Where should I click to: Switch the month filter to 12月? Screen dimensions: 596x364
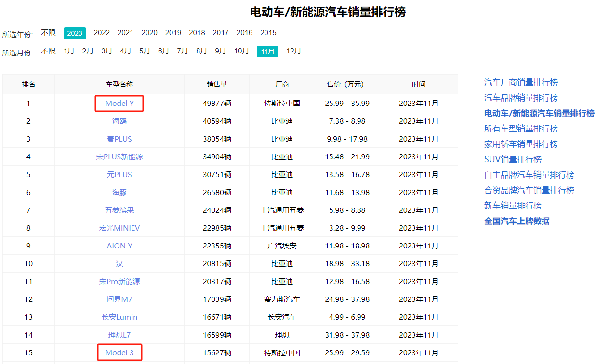(294, 51)
